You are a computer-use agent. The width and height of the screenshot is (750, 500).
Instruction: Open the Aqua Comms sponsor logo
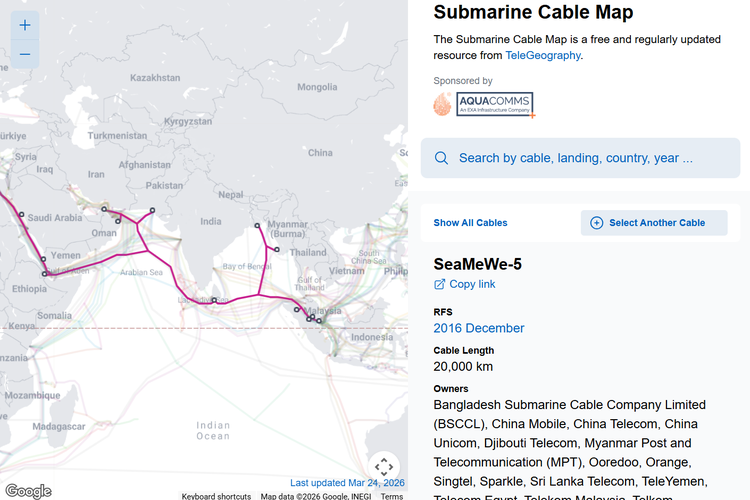[x=495, y=104]
